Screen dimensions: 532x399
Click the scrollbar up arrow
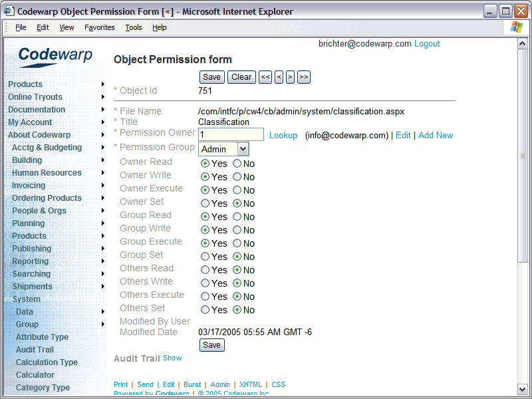tap(522, 44)
